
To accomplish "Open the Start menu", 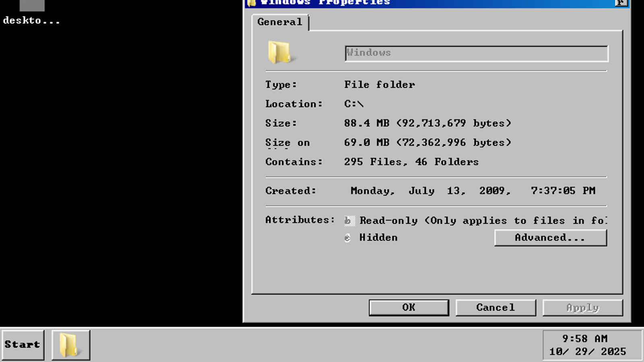I will click(x=23, y=345).
